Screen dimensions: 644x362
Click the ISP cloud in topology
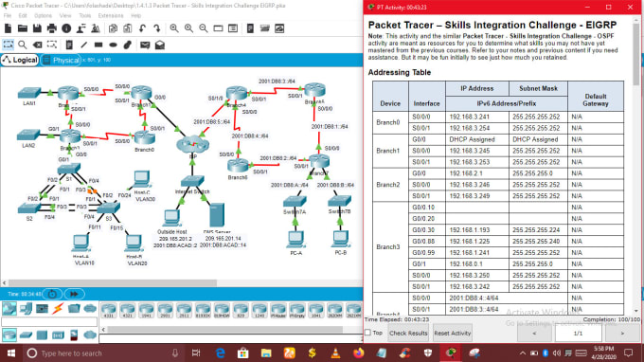[192, 144]
